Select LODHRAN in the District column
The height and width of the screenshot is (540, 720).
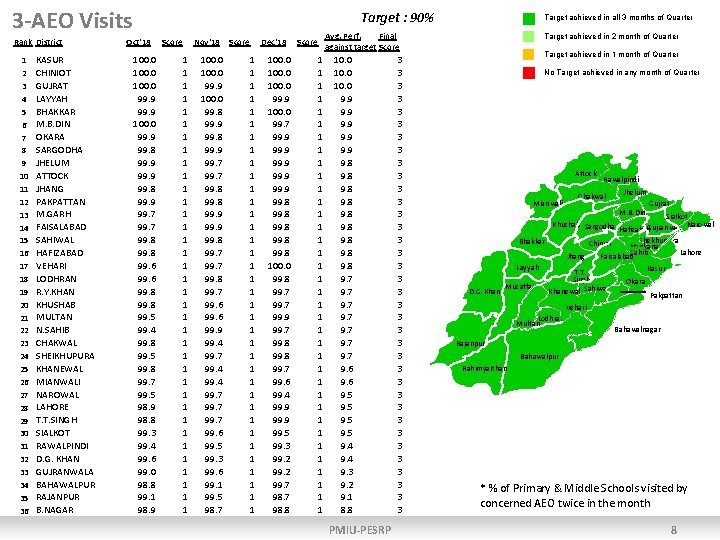coord(56,279)
